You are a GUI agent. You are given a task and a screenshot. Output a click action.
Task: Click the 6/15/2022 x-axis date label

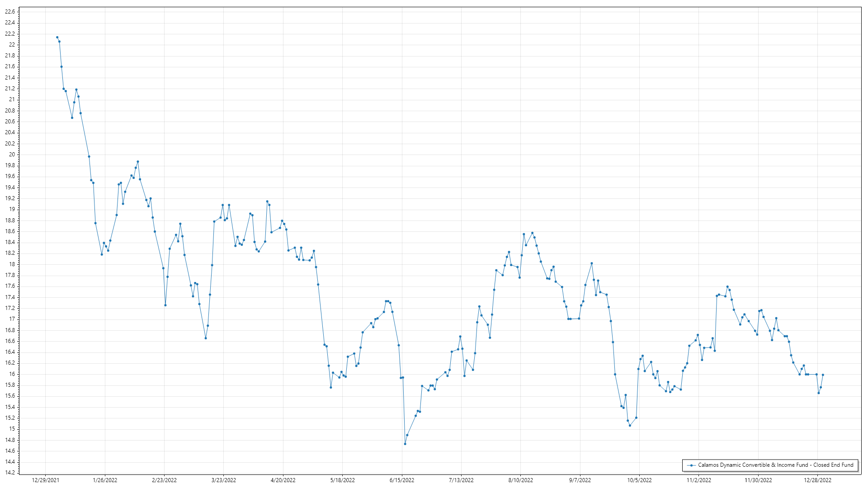(402, 480)
